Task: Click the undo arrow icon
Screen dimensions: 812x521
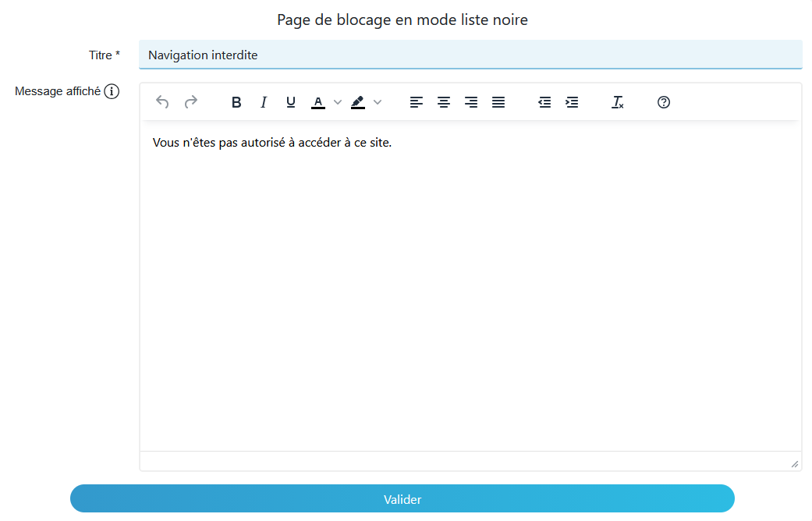Action: coord(162,102)
